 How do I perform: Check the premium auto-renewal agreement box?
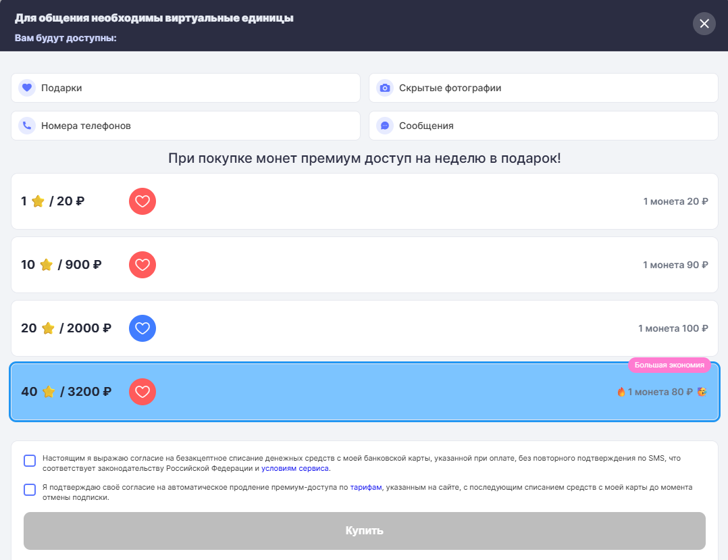pos(30,490)
